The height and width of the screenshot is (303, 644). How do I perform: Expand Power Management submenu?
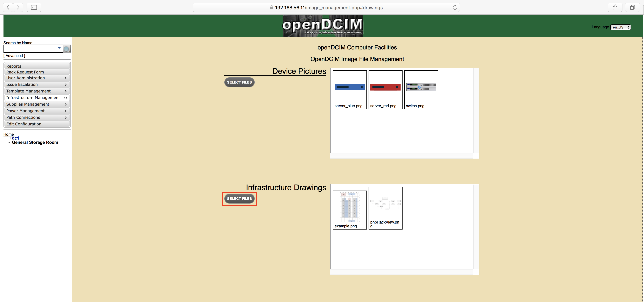pos(37,111)
